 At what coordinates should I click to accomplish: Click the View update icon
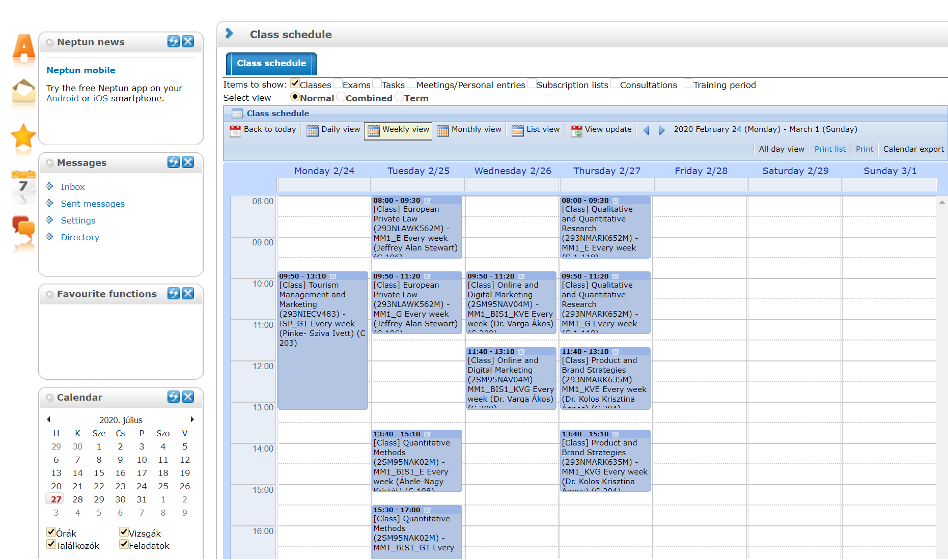click(577, 131)
